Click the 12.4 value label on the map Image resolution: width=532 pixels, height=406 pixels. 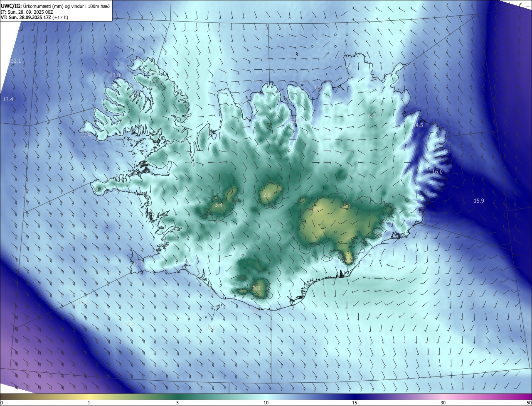(86, 135)
